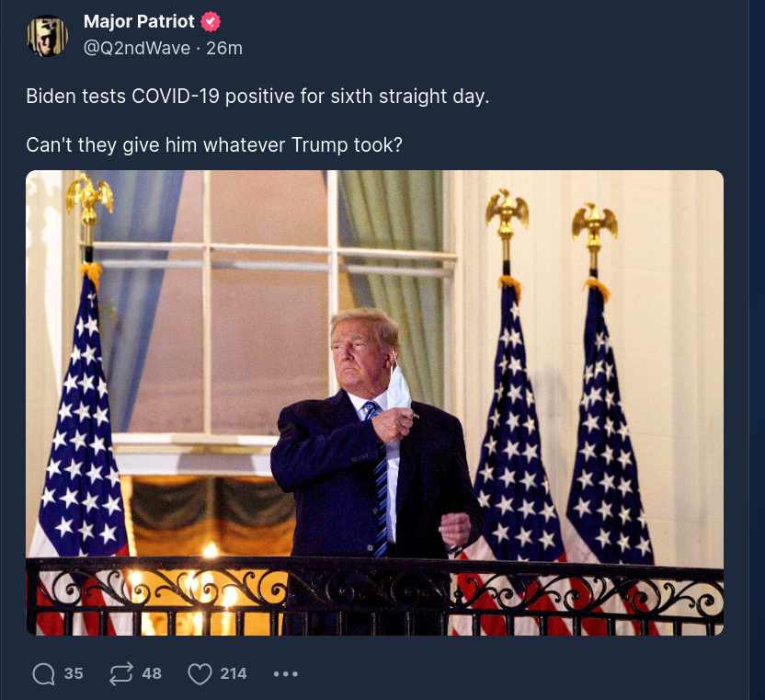Click the repost arrows icon
Viewport: 765px width, 700px height.
point(120,674)
